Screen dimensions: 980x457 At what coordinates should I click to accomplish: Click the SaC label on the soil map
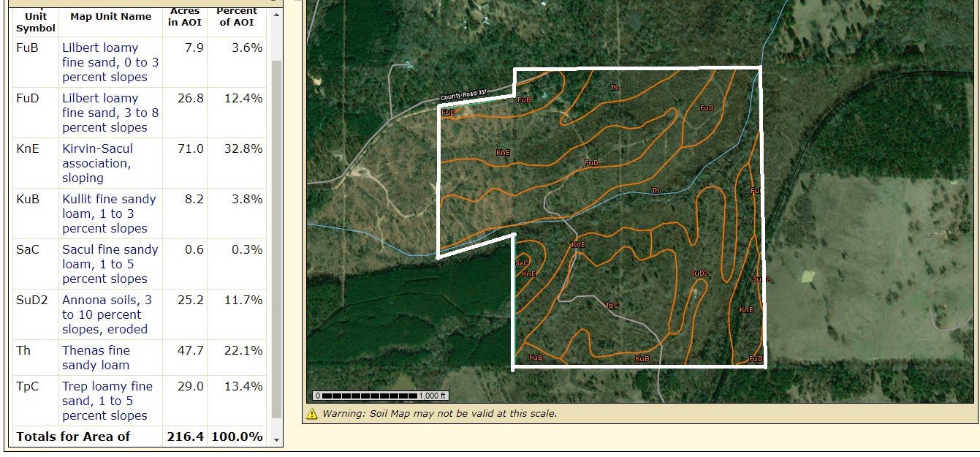[522, 263]
